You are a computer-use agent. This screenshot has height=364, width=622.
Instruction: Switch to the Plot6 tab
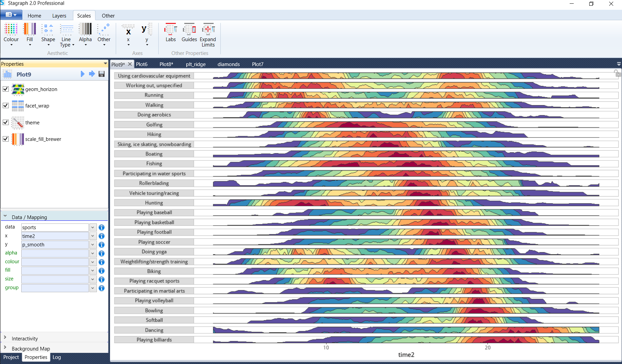pos(142,64)
